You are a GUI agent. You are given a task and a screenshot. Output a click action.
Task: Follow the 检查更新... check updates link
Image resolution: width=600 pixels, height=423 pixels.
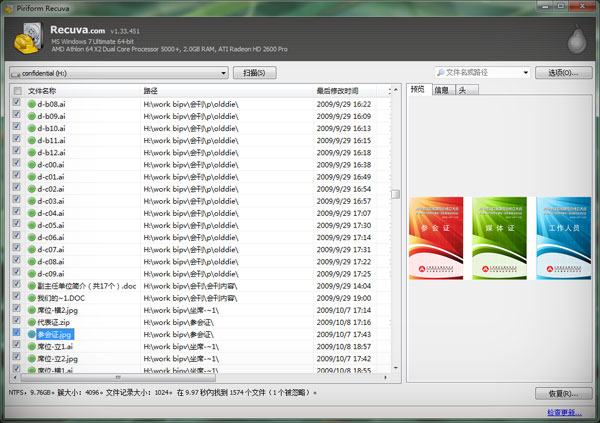564,413
